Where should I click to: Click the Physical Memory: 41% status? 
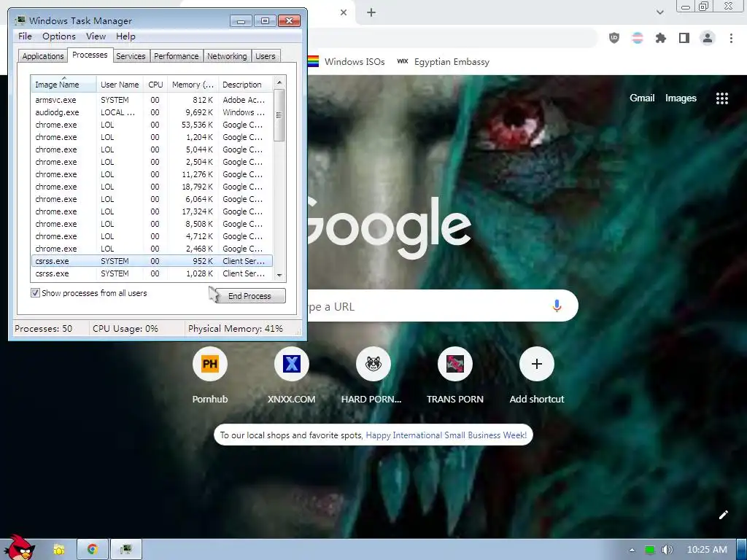click(236, 329)
